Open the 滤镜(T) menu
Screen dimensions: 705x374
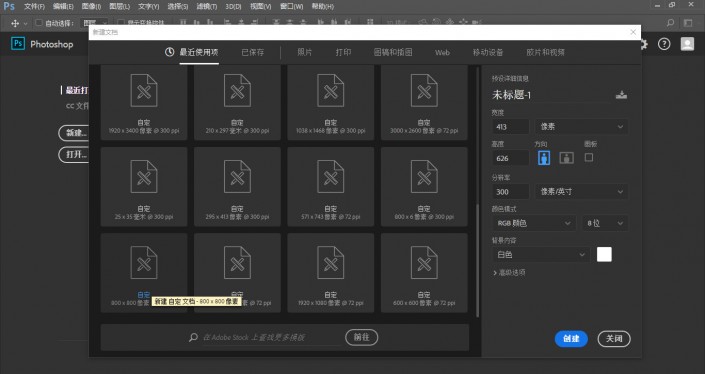tap(207, 6)
